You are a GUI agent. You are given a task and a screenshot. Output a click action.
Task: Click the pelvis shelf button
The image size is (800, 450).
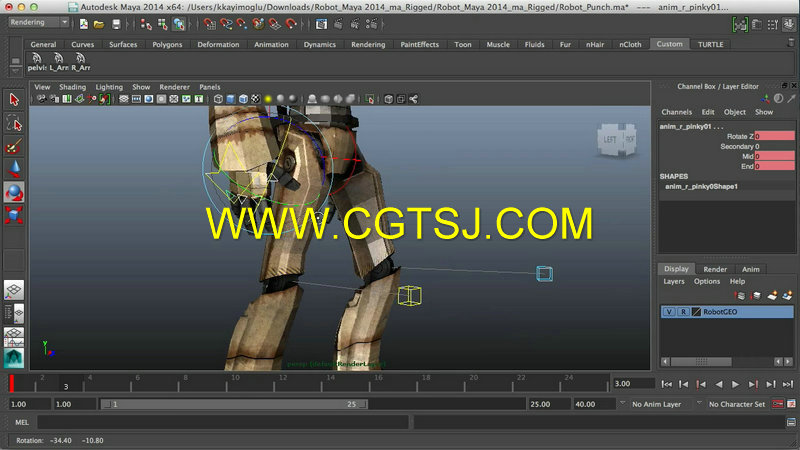[37, 62]
